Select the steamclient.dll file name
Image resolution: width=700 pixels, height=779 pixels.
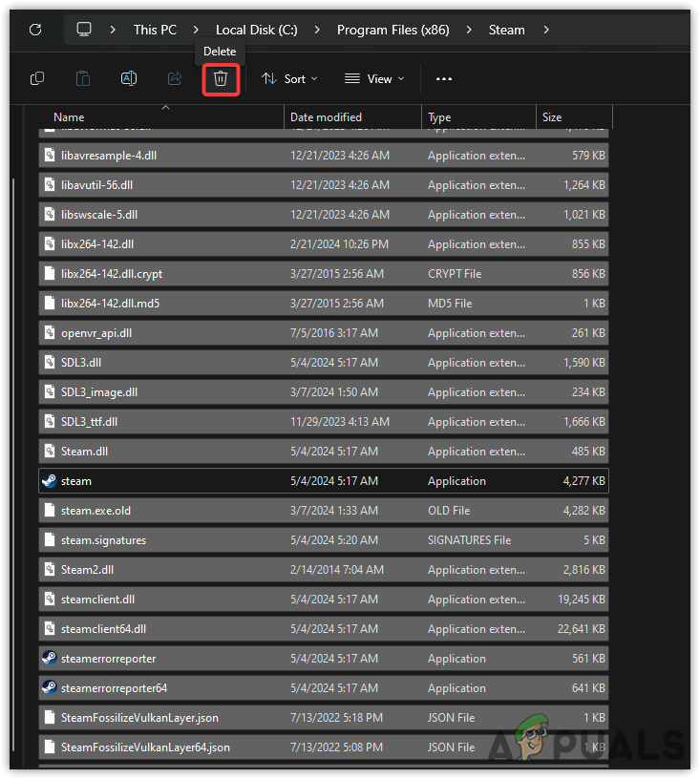(x=97, y=600)
